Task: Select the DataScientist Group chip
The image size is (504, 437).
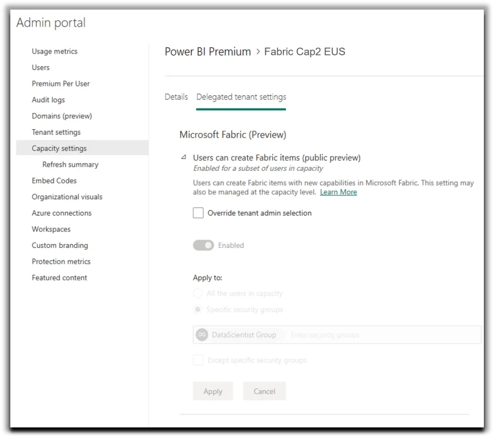Action: (x=239, y=335)
